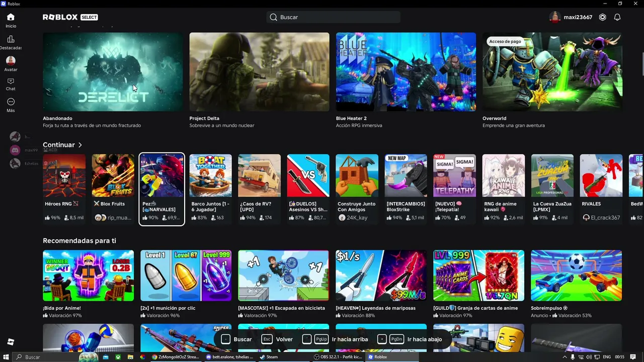Open the Avatar icon in sidebar
Viewport: 644px width, 362px height.
point(11,60)
